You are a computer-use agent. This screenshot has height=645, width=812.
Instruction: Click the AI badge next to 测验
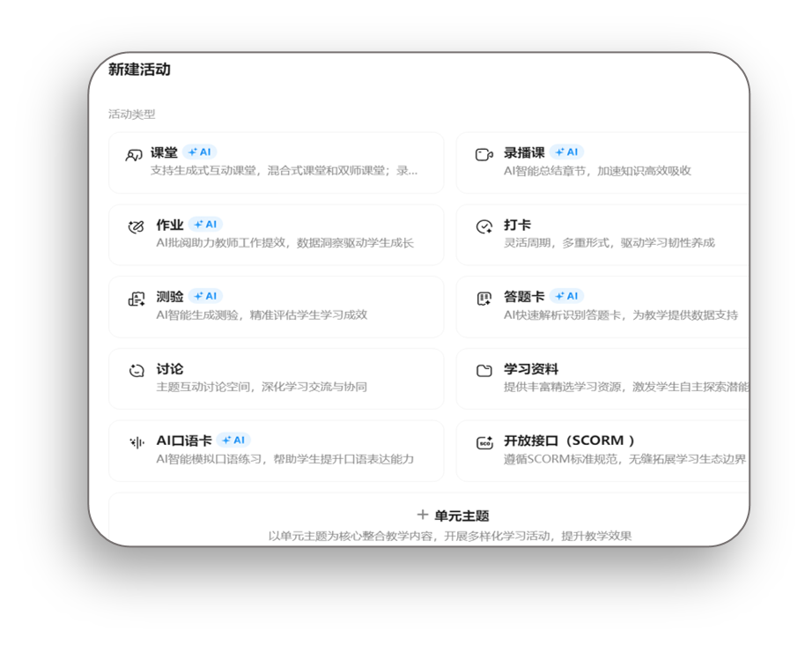[x=206, y=296]
